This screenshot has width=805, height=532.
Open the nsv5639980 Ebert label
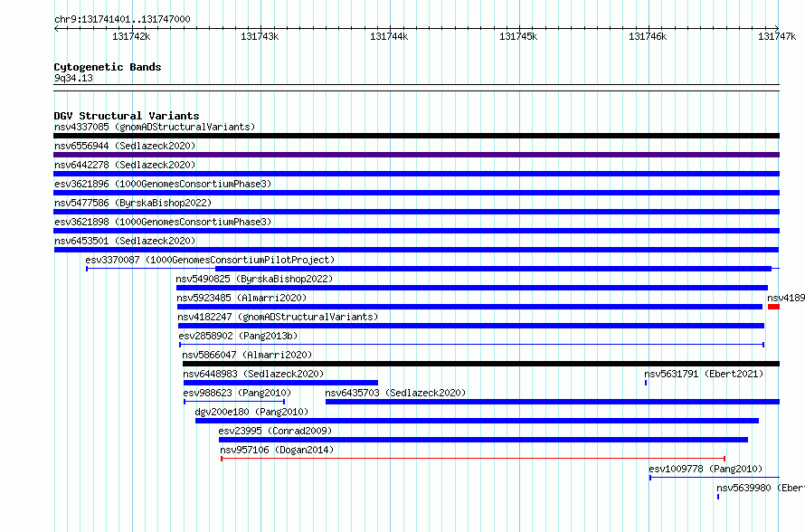[761, 488]
